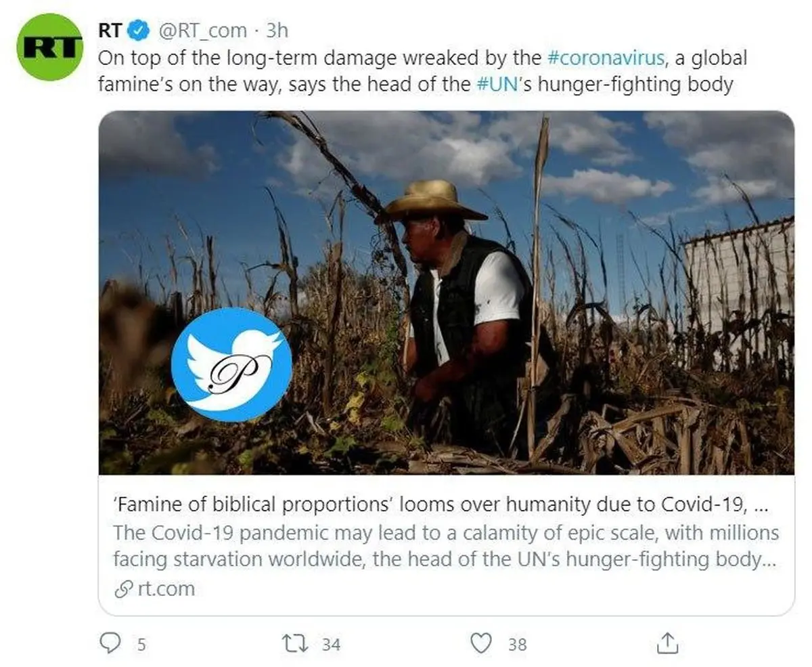Image resolution: width=812 pixels, height=667 pixels.
Task: Like the tweet with the heart icon
Action: (x=480, y=643)
